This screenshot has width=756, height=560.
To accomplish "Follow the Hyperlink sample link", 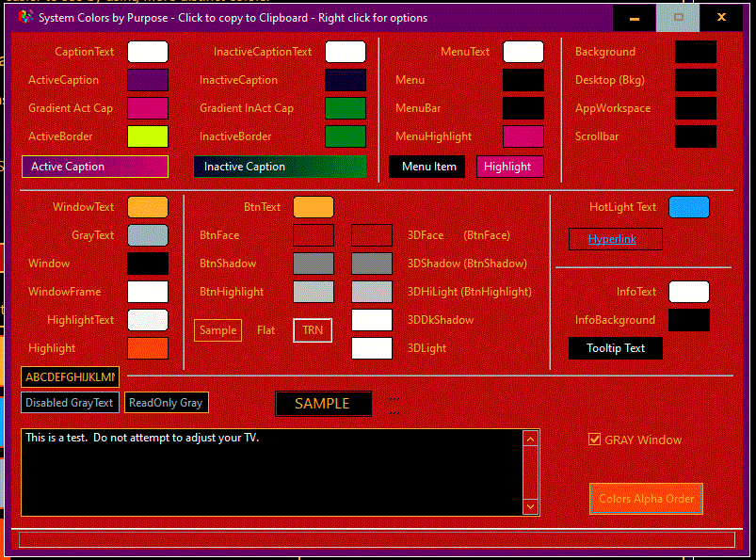I will tap(612, 239).
